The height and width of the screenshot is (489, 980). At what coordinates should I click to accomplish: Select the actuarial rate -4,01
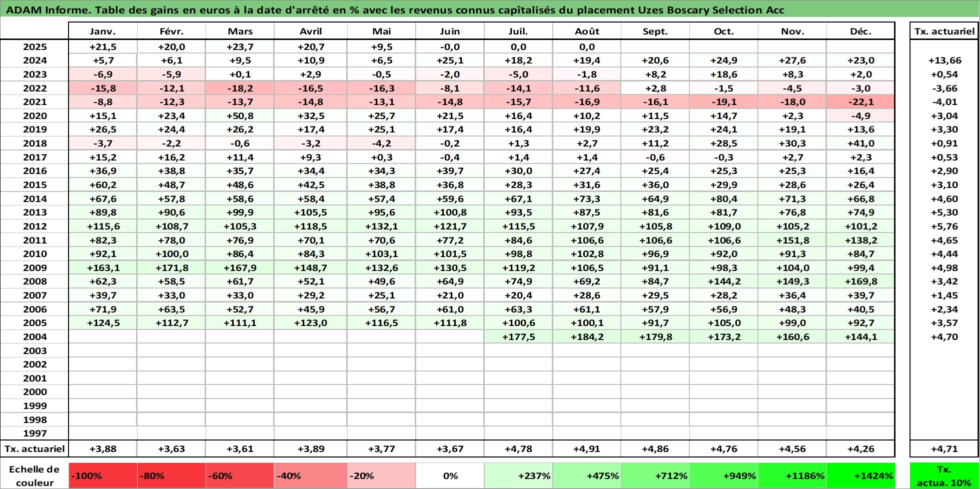click(944, 101)
